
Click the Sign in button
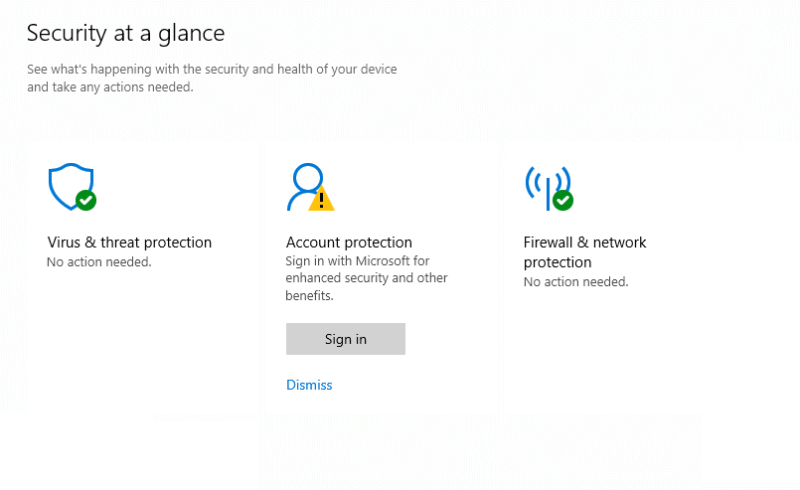345,339
